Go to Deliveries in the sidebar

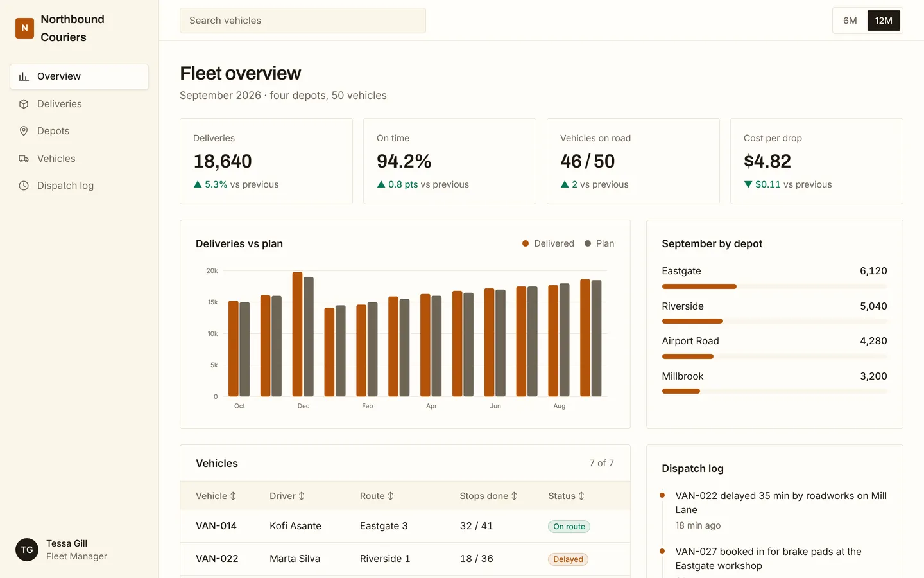[79, 104]
